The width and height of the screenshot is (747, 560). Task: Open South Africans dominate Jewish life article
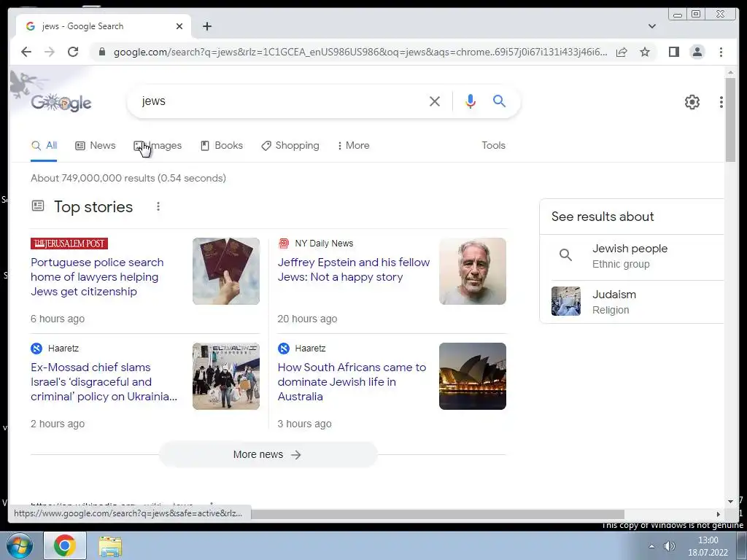point(352,382)
